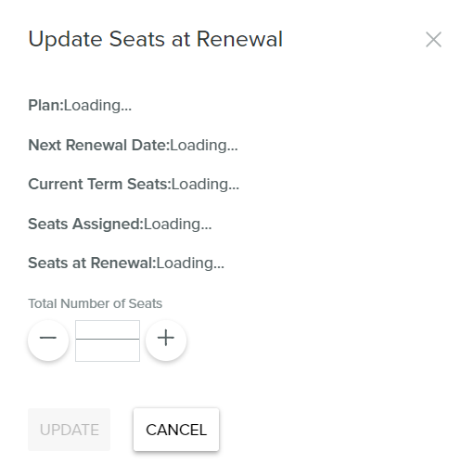Click Loading value after 'Seats at Renewal:'
This screenshot has width=474, height=476.
(190, 264)
